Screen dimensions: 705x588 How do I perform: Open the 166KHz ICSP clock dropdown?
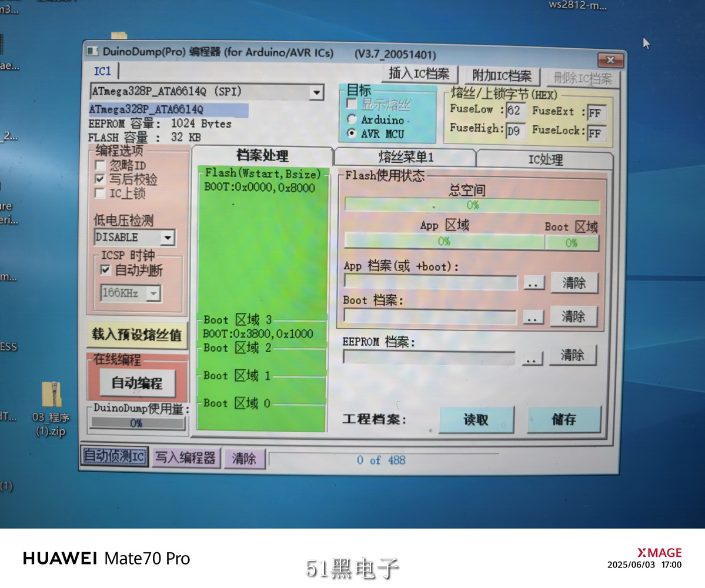(154, 293)
